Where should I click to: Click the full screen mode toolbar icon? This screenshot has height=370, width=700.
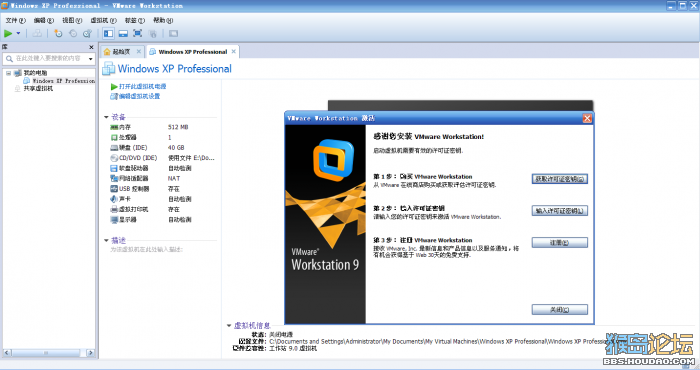(138, 33)
